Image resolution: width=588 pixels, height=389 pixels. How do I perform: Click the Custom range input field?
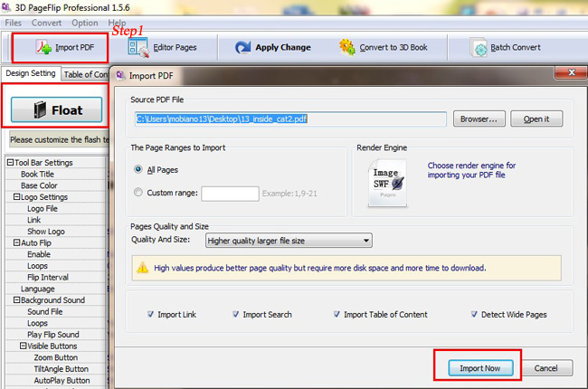(x=230, y=194)
